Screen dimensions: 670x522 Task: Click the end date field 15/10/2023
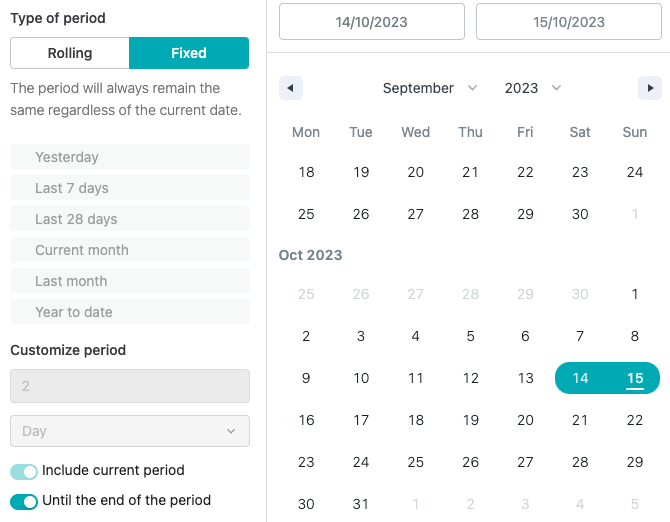[x=569, y=22]
